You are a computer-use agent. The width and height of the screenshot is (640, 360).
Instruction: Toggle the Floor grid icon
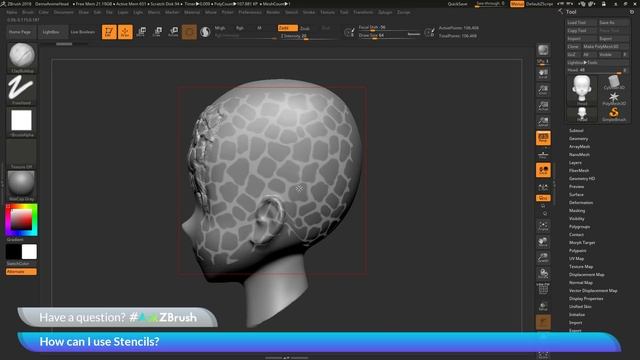(x=543, y=154)
